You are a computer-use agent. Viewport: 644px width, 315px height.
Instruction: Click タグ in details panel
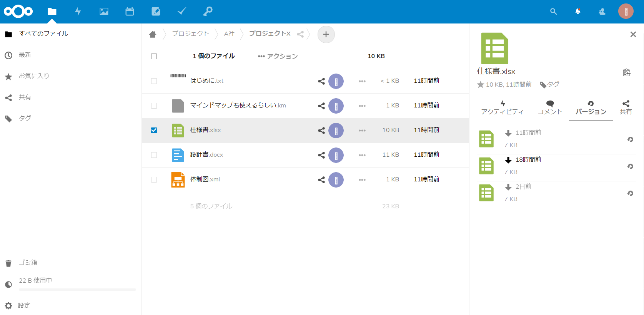pos(549,84)
